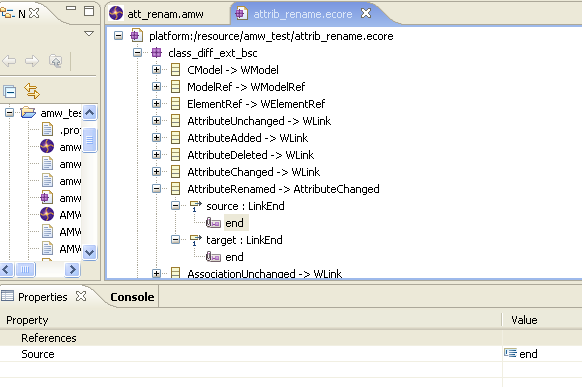The height and width of the screenshot is (387, 582).
Task: Click the class_diff_ext_bsc package icon
Action: (157, 53)
